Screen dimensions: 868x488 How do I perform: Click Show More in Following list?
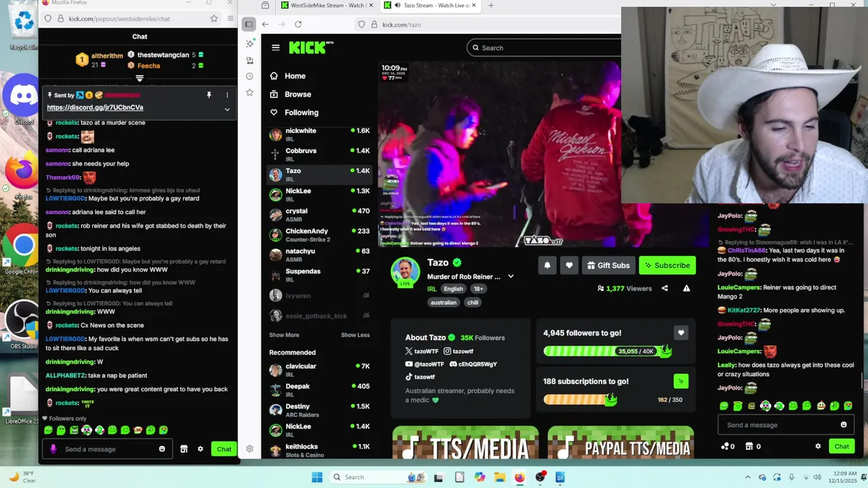pyautogui.click(x=284, y=335)
